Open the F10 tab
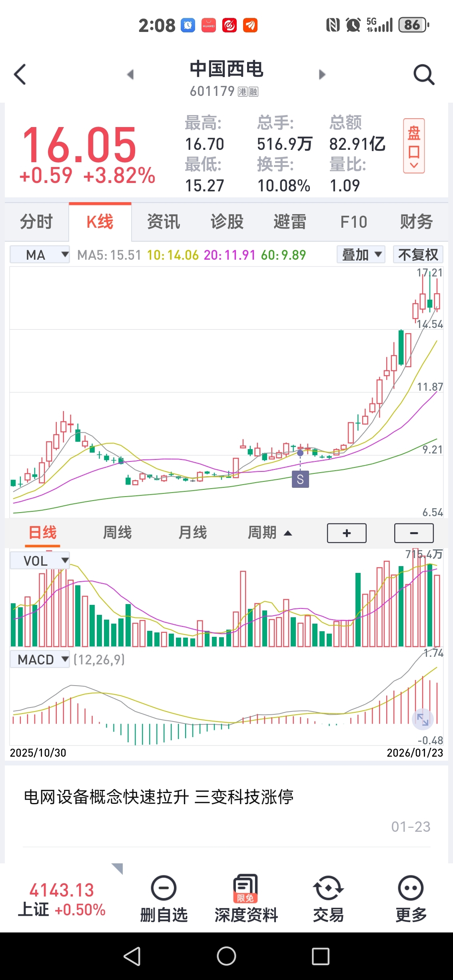Screen dimensions: 453x980 point(353,222)
